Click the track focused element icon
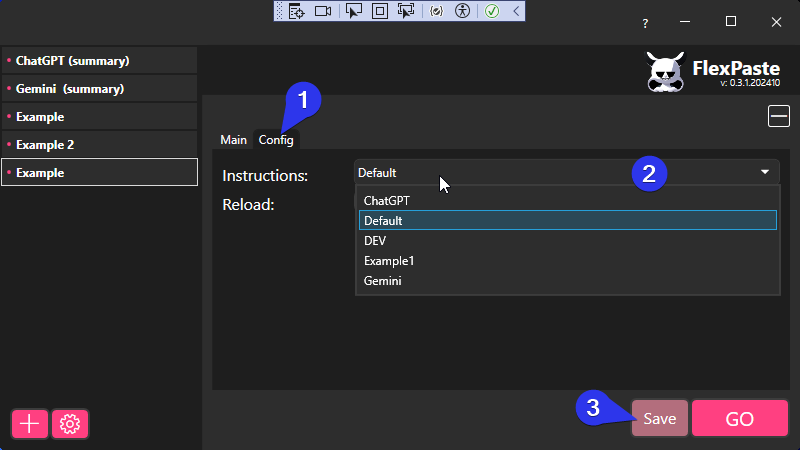This screenshot has width=800, height=450. coord(406,11)
